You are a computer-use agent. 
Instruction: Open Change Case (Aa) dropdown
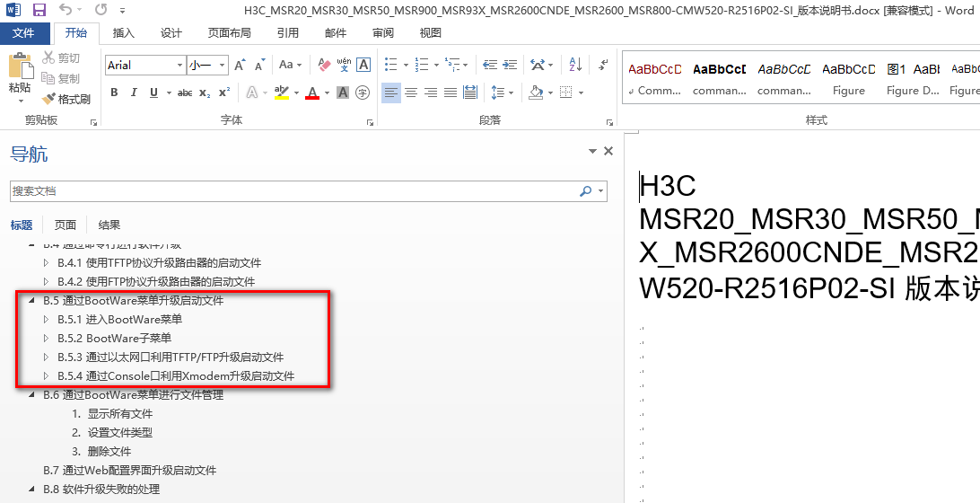tap(290, 65)
